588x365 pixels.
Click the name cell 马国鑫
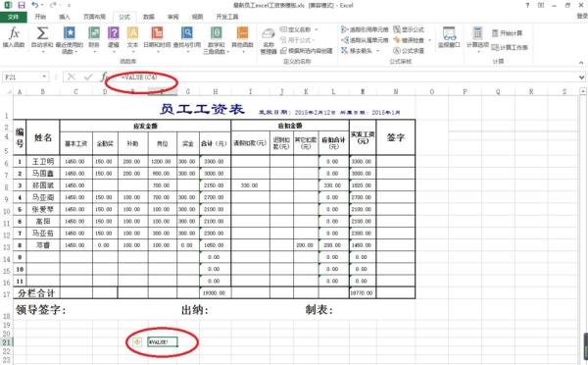coord(43,173)
